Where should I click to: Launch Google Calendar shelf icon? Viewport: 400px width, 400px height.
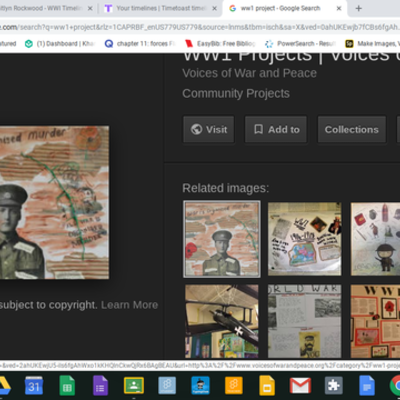(34, 386)
